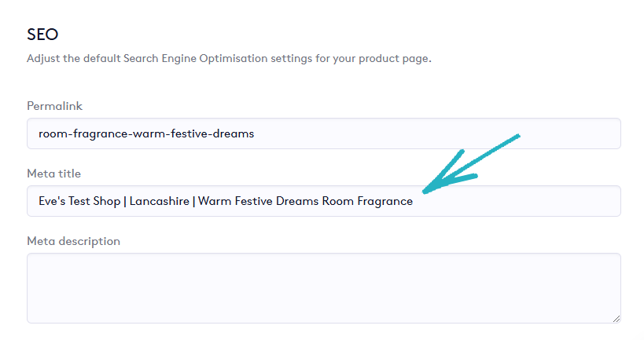Click the SEO settings description sentence
The height and width of the screenshot is (340, 644).
[228, 59]
